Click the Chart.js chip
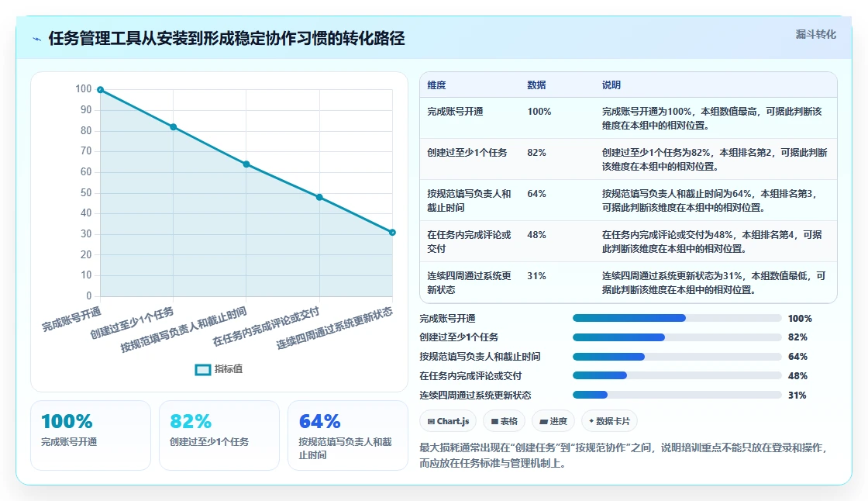This screenshot has width=868, height=501. point(448,421)
